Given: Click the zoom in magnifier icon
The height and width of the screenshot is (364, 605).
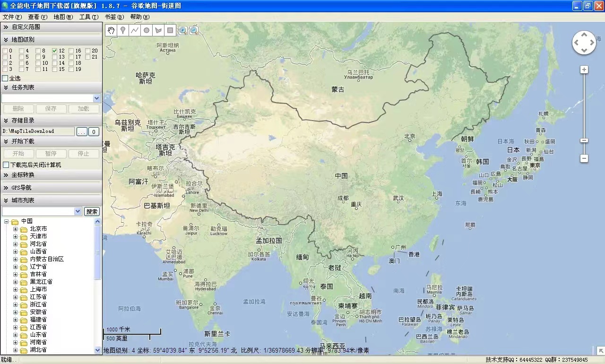Looking at the screenshot, I should click(183, 30).
